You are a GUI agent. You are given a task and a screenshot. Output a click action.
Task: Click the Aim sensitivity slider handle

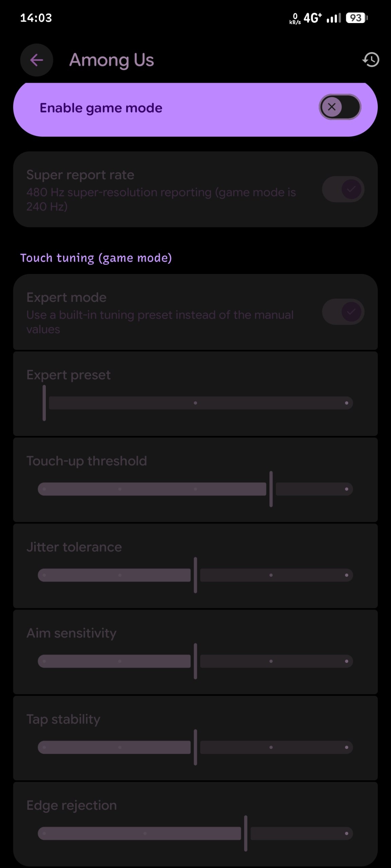[x=195, y=661]
